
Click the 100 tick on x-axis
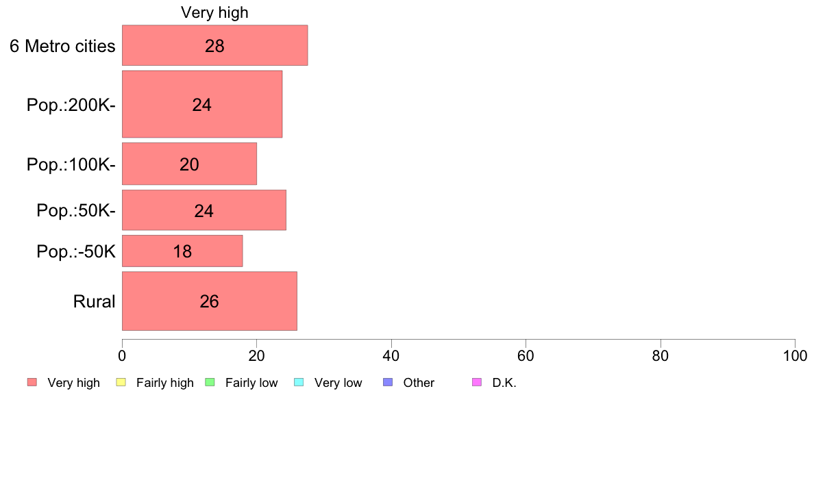pos(795,355)
